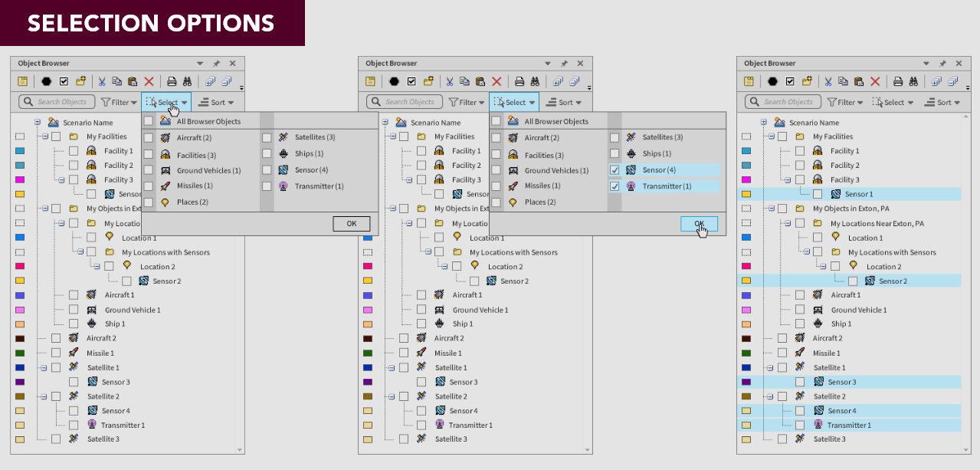Screen dimensions: 980x470
Task: Click Search Objects field in right panel
Action: (784, 102)
